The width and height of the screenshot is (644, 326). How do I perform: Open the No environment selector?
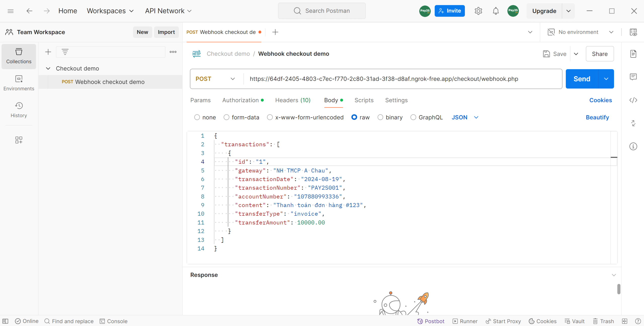581,32
